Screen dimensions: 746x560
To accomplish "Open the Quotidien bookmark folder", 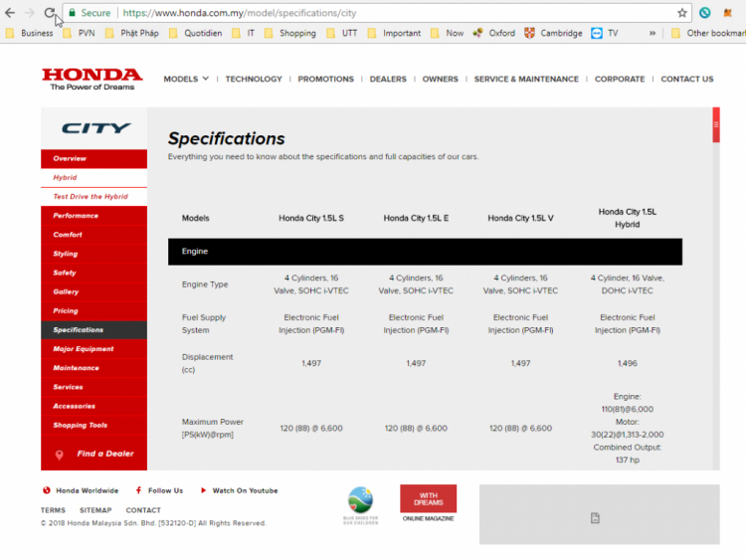I will (196, 33).
